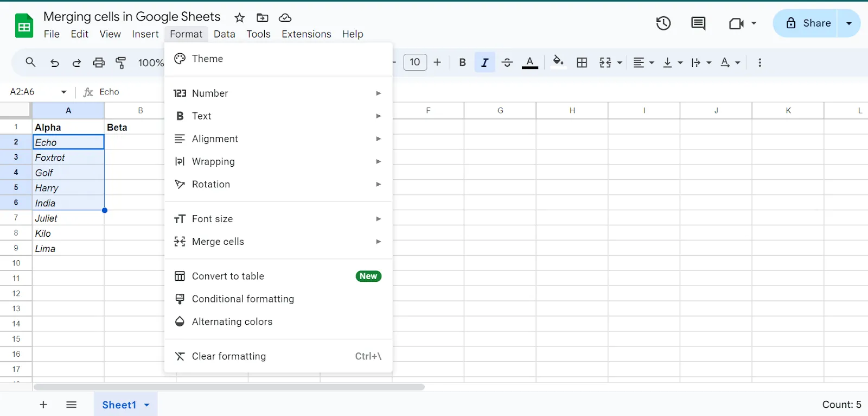Screen dimensions: 868x416
Task: Activate the paint format tool
Action: click(x=121, y=62)
